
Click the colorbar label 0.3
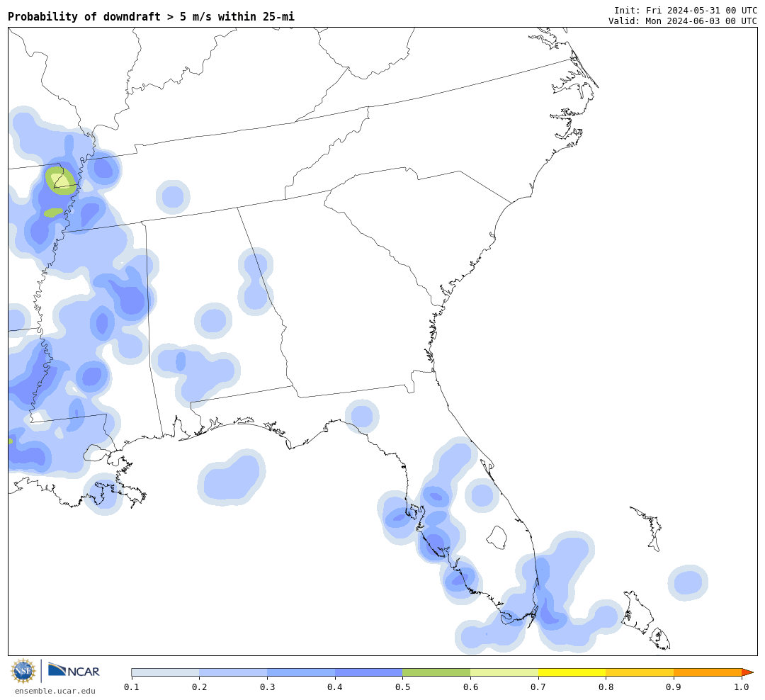pyautogui.click(x=267, y=687)
